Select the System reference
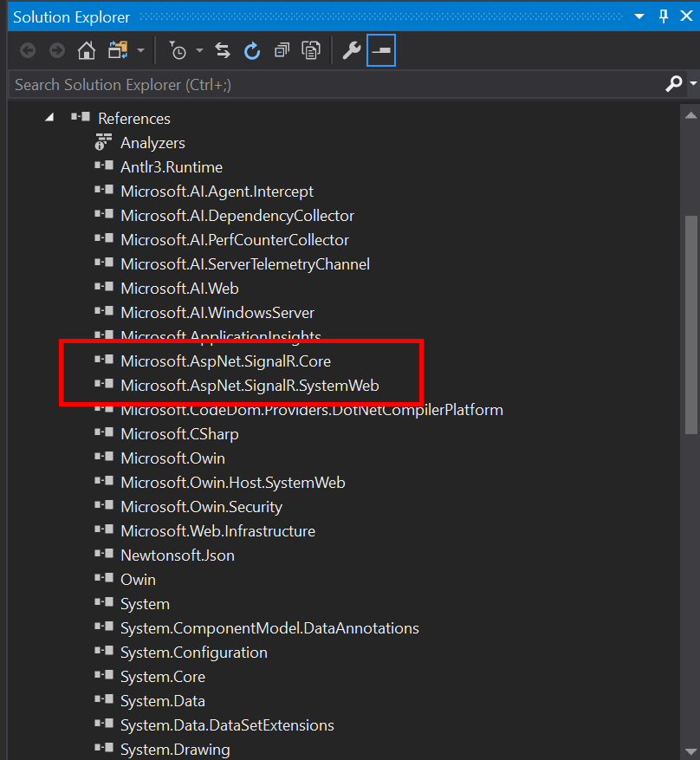Viewport: 700px width, 760px height. [145, 604]
